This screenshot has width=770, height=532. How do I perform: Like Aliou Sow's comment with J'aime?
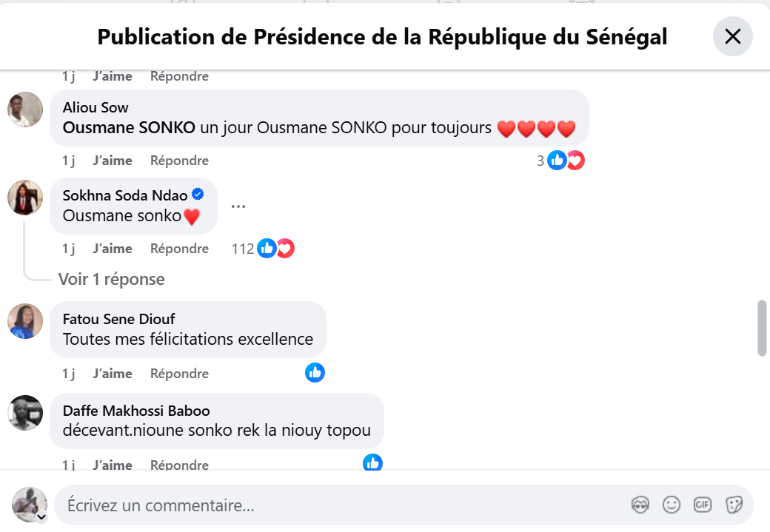113,161
